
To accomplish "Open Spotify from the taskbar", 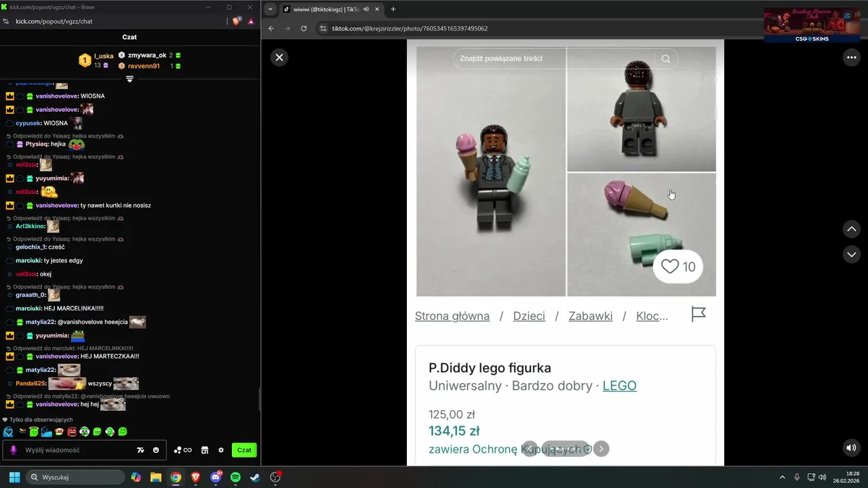I will pos(235,477).
